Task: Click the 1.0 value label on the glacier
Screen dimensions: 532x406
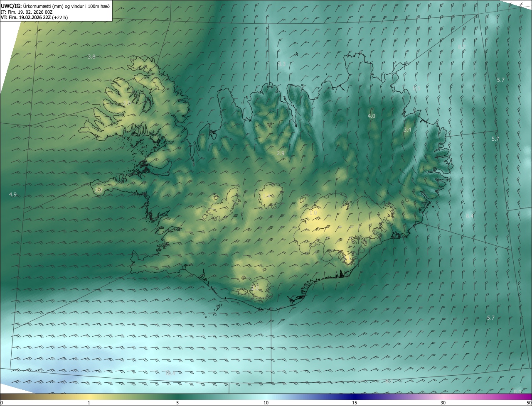Action: click(x=313, y=213)
